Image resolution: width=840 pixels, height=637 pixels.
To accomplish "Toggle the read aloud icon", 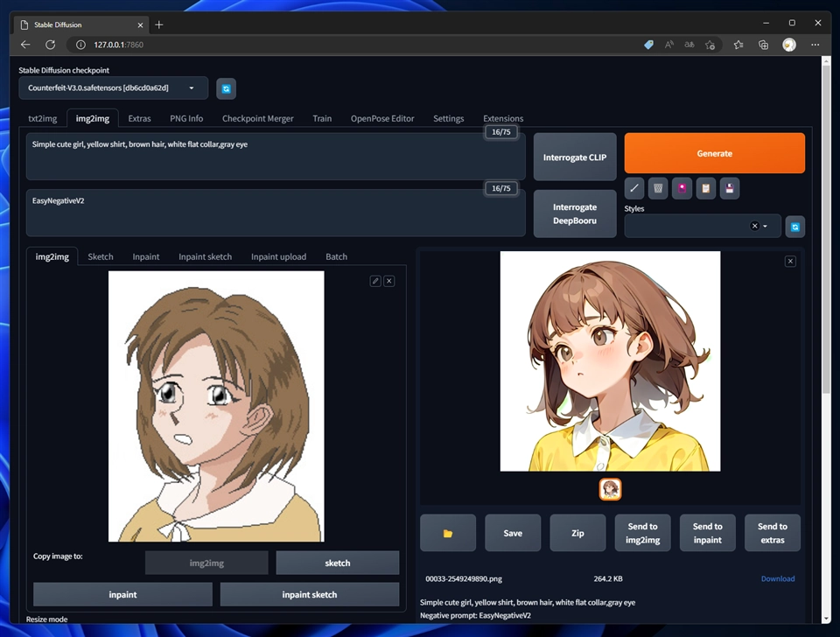I will coord(669,45).
